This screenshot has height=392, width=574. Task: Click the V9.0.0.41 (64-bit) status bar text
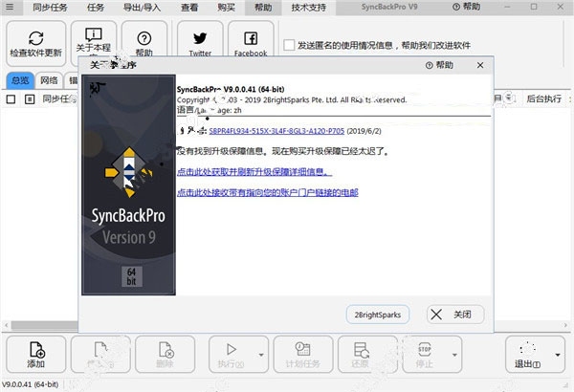click(31, 384)
